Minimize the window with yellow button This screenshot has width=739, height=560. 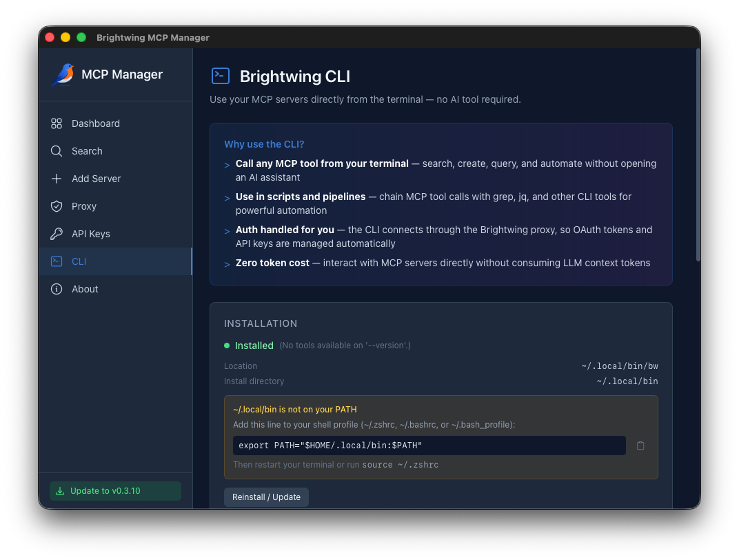[x=65, y=38]
